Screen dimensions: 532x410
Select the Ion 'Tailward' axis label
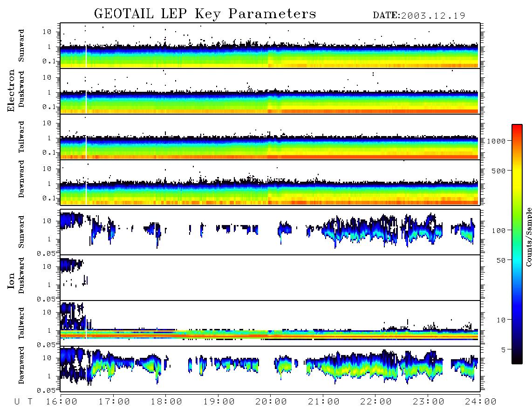(21, 323)
